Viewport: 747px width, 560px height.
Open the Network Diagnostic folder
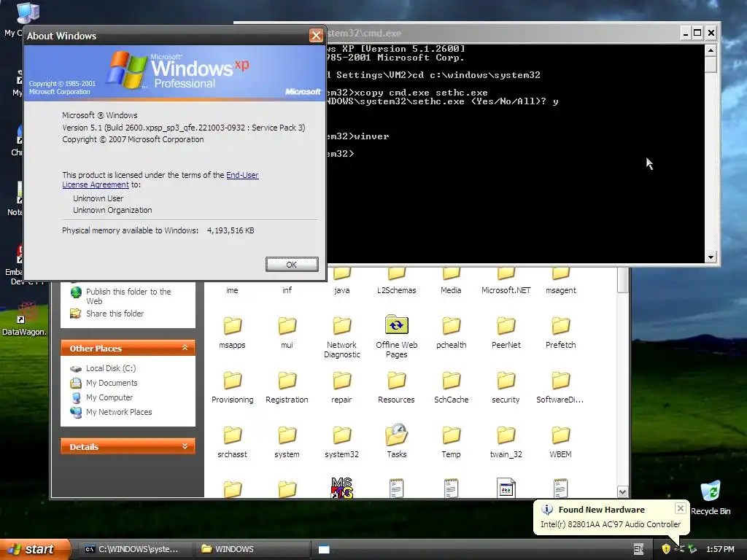pyautogui.click(x=341, y=337)
